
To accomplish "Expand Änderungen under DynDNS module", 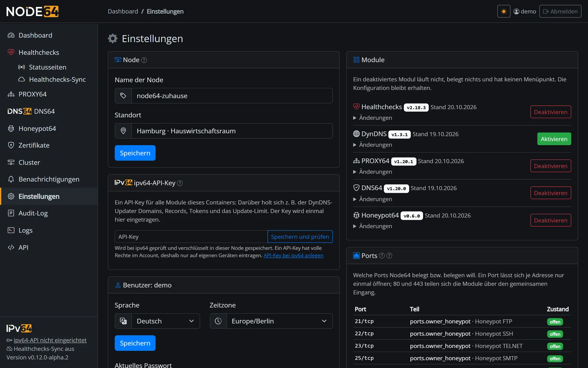I will [x=373, y=145].
